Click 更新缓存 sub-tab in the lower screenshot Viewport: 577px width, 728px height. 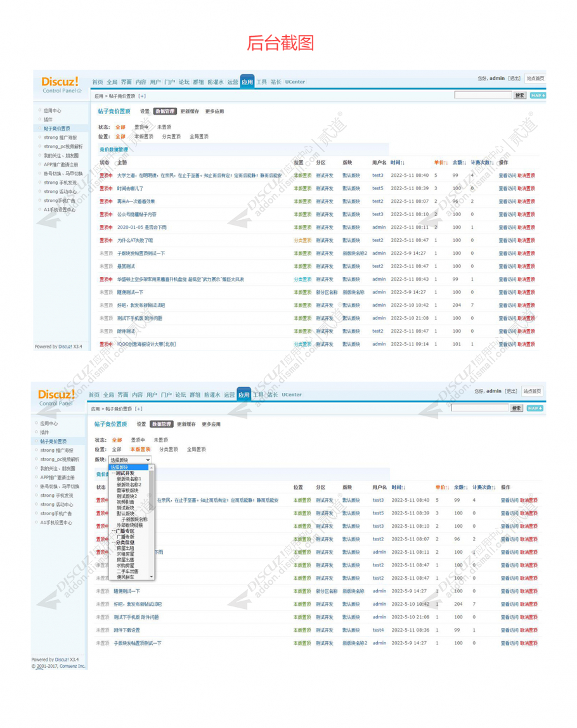pyautogui.click(x=186, y=425)
